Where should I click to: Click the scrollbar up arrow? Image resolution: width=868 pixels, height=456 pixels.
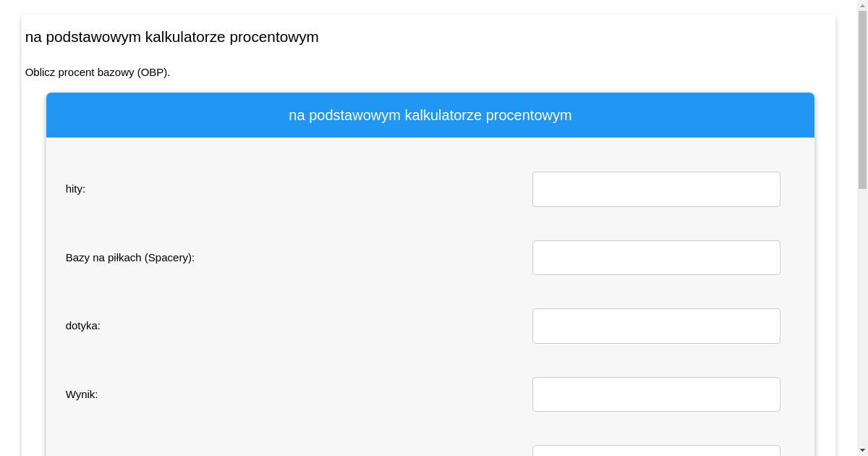864,4
